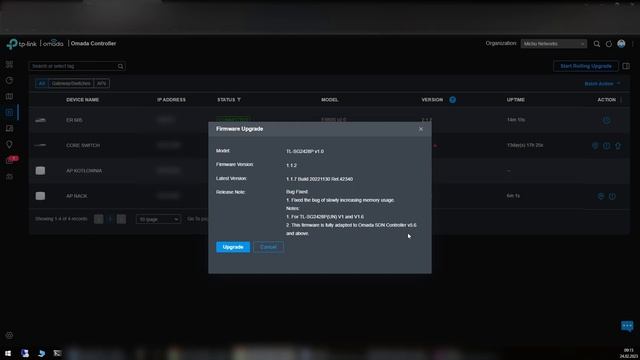Click the DEVICE NAME column header
Viewport: 640px width, 360px height.
click(x=82, y=100)
